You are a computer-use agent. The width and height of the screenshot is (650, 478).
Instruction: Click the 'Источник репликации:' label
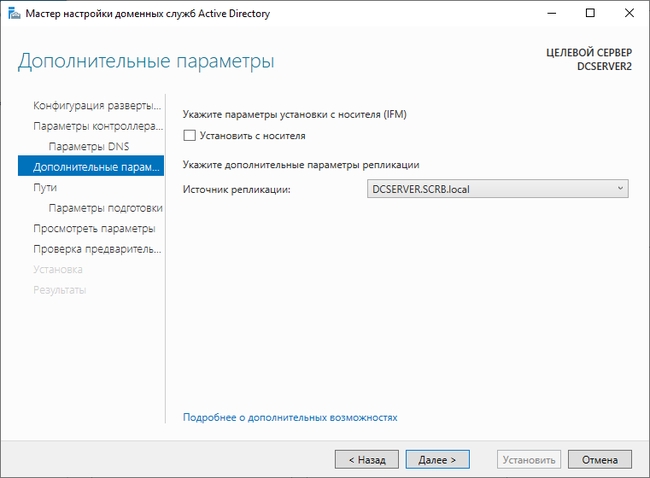[x=237, y=189]
